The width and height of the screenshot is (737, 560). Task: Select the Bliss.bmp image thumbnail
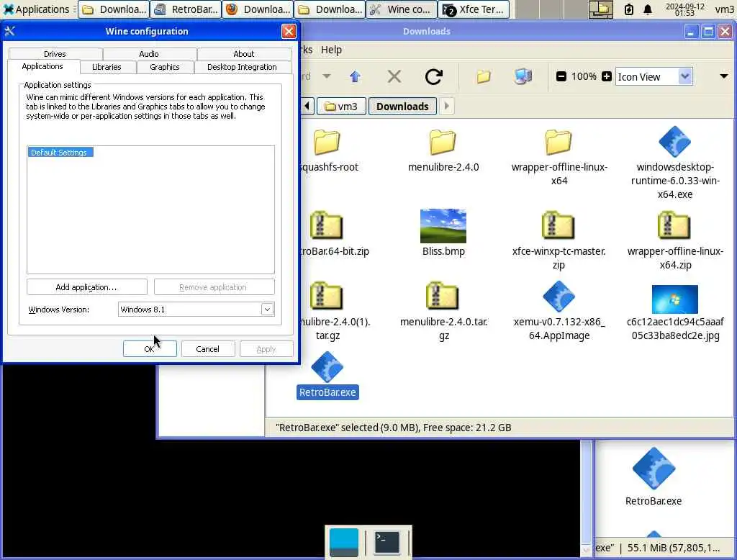(443, 226)
